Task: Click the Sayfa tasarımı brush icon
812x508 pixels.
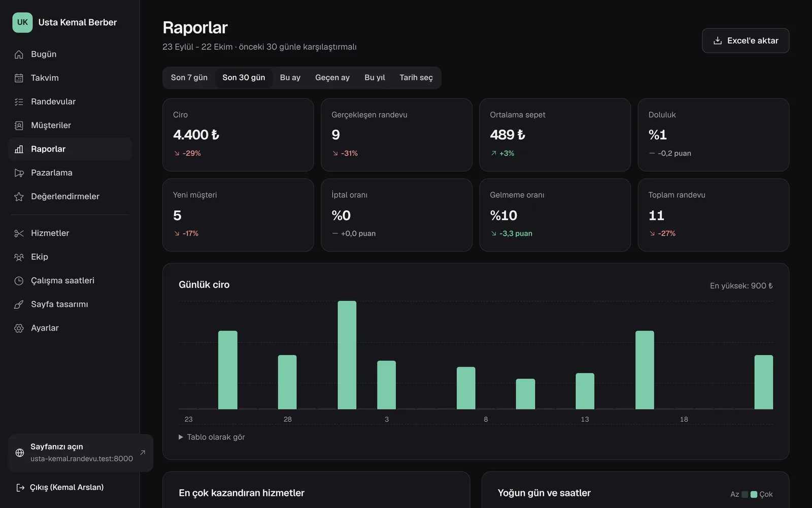Action: point(19,304)
